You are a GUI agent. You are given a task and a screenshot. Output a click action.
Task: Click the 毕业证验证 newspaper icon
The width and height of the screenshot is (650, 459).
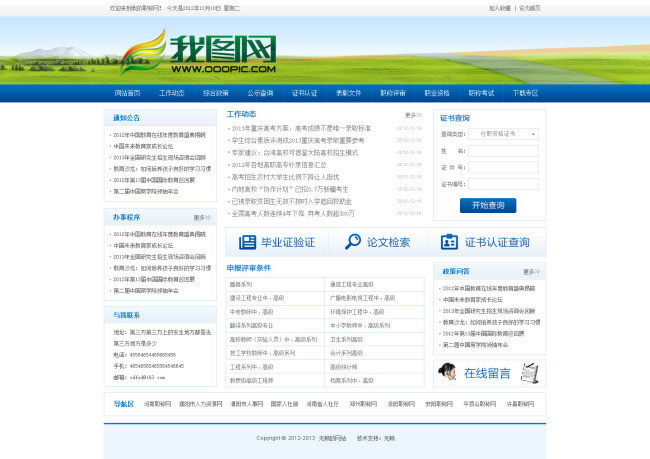coord(247,242)
